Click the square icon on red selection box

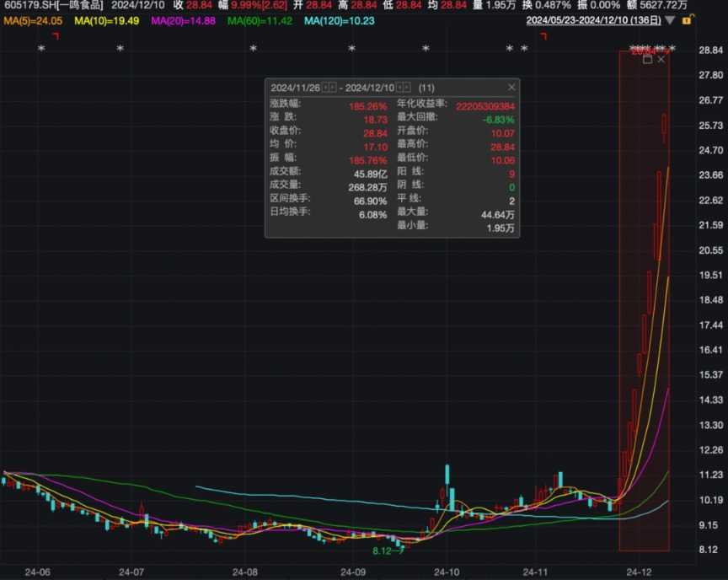pos(647,59)
